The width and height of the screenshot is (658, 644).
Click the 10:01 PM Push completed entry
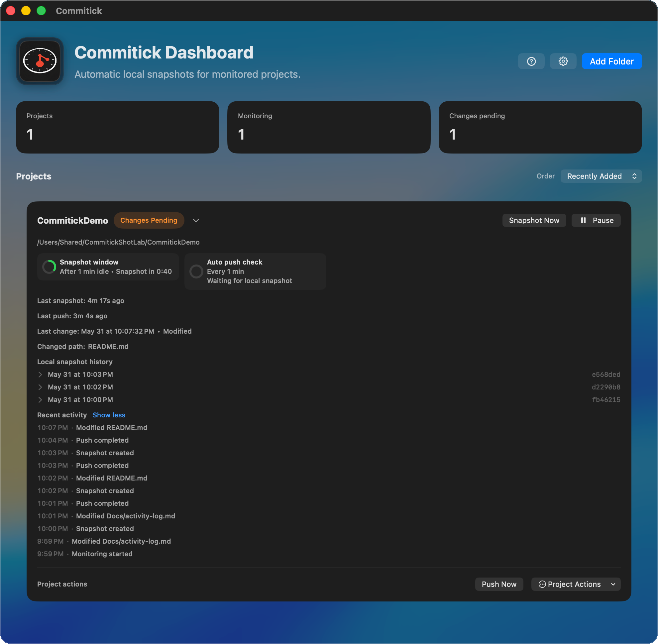[83, 503]
